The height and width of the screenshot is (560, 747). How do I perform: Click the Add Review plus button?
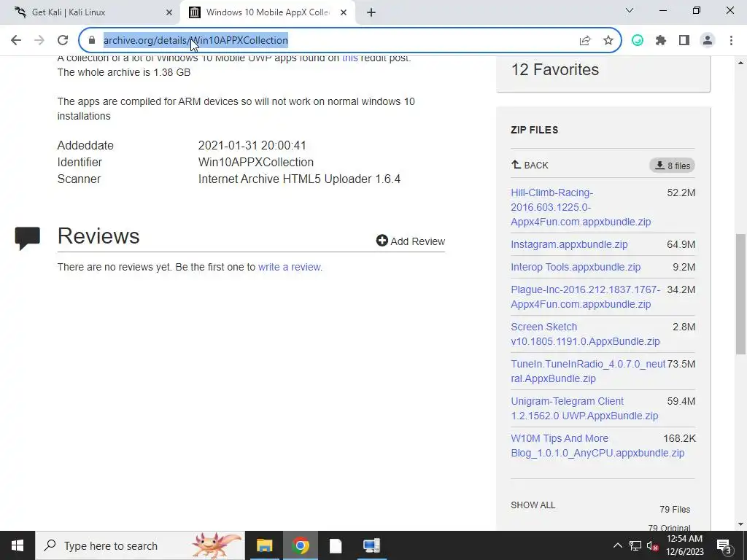(410, 241)
